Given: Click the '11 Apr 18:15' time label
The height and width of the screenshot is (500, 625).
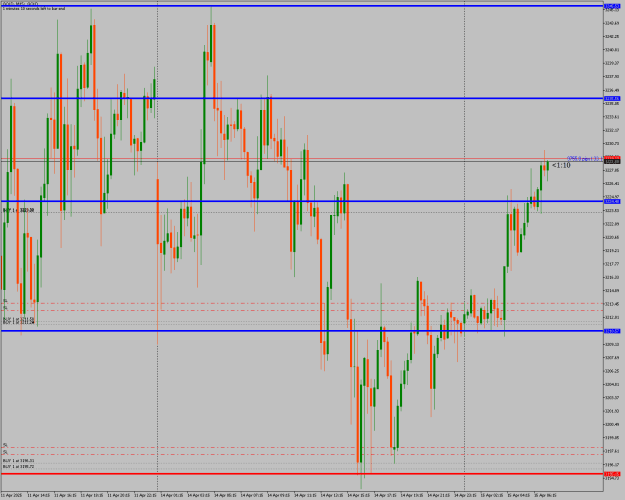Looking at the screenshot, I should point(92,495).
